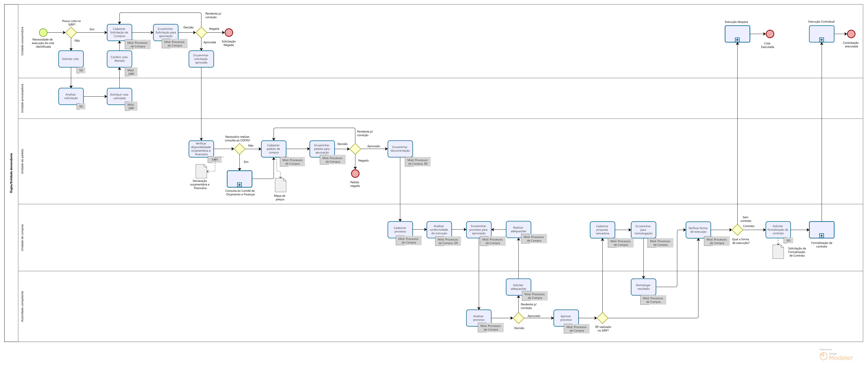The image size is (868, 382).
Task: Select the 'SEI' tag under 'Analisar solicitação'
Action: coord(81,106)
